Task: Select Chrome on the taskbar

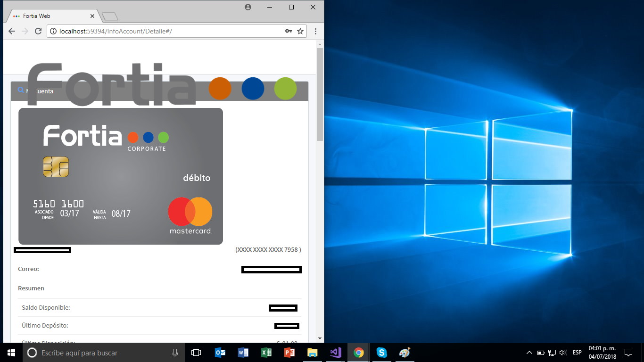Action: (x=359, y=353)
